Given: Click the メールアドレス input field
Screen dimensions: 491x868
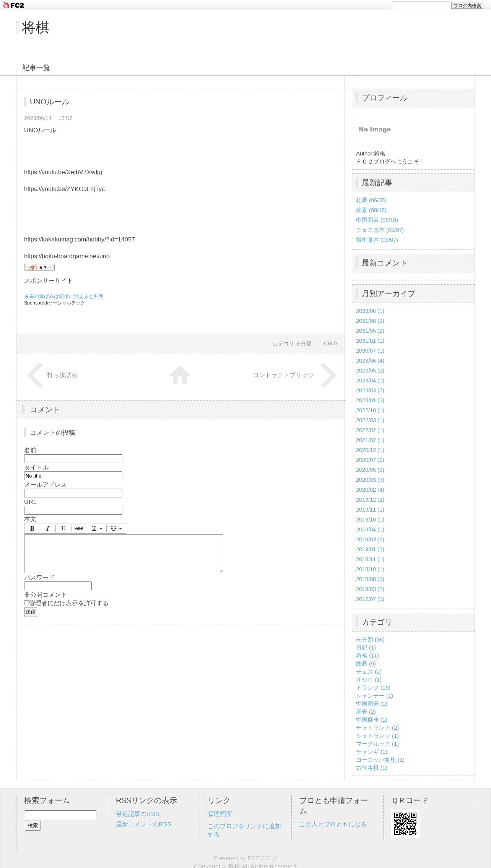Looking at the screenshot, I should point(73,493).
